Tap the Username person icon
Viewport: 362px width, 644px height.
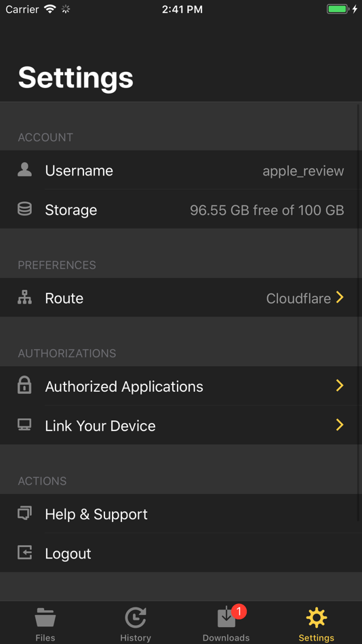(x=24, y=170)
